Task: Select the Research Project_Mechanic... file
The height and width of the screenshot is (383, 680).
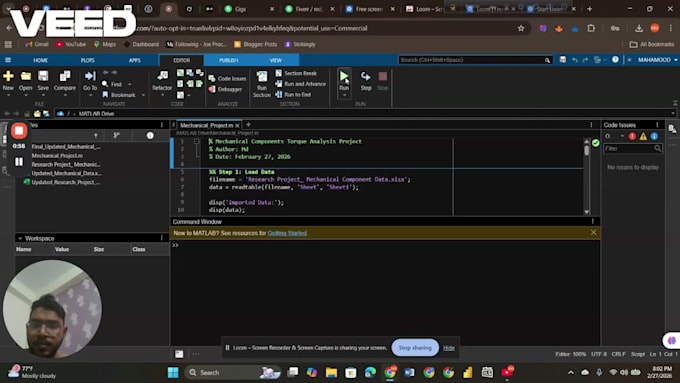Action: pos(65,164)
